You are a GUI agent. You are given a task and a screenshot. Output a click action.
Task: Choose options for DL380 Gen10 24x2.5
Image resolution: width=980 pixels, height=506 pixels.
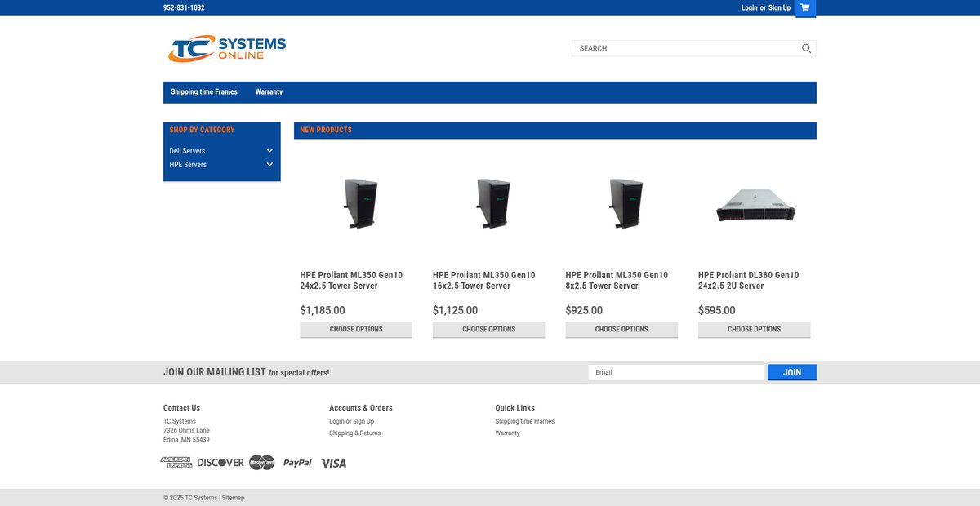755,330
